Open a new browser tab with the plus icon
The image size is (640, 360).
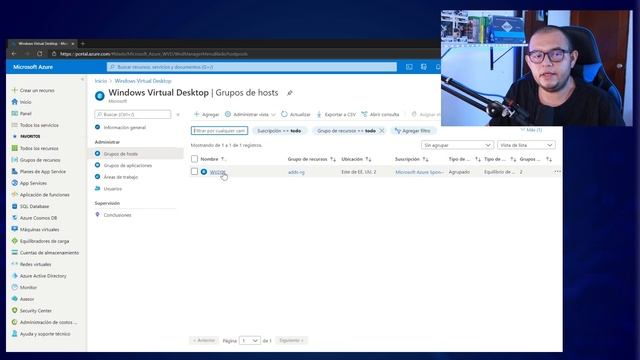(83, 43)
